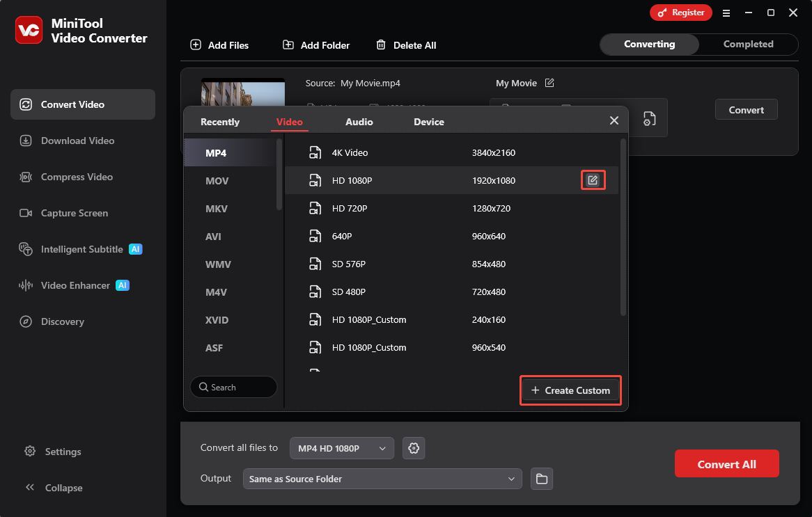This screenshot has width=812, height=517.
Task: Click the 3840x2160 resolution text
Action: (494, 152)
